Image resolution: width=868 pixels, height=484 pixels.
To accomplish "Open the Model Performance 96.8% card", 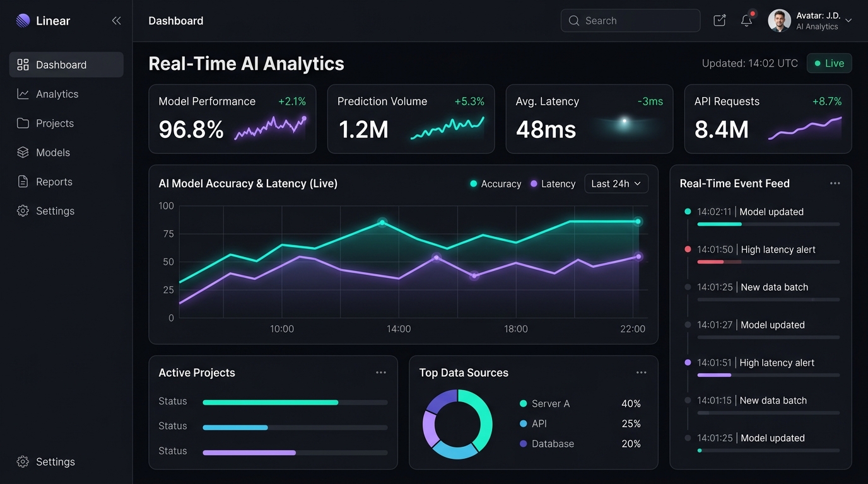I will pos(232,119).
